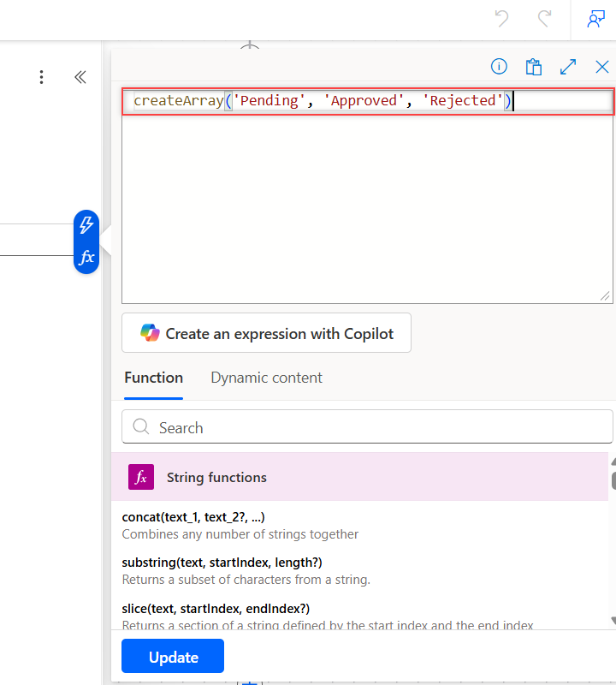
Task: Click the function list scroll down arrow
Action: coord(613,621)
